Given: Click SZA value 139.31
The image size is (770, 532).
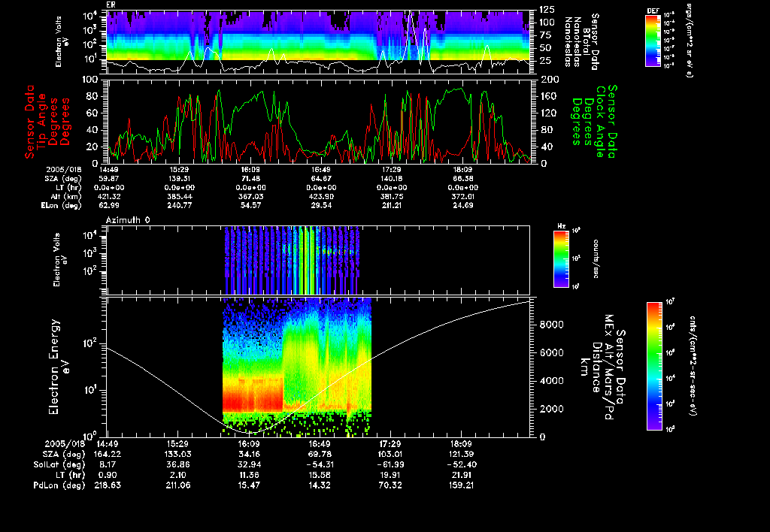Looking at the screenshot, I should point(179,179).
